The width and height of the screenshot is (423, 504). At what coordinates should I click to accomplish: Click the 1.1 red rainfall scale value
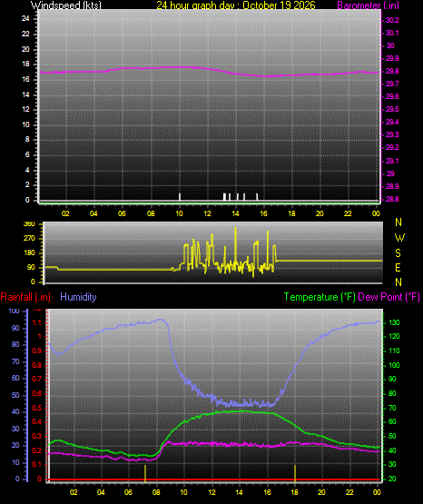[37, 322]
